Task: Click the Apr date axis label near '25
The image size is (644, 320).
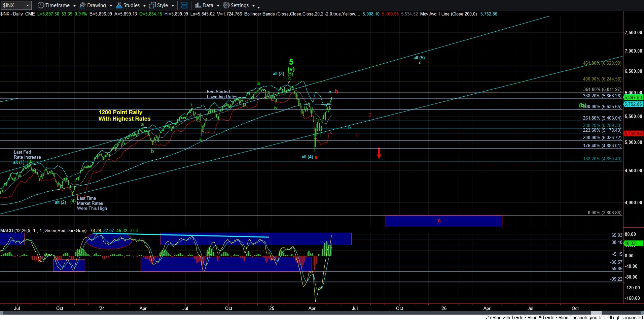Action: coord(312,308)
